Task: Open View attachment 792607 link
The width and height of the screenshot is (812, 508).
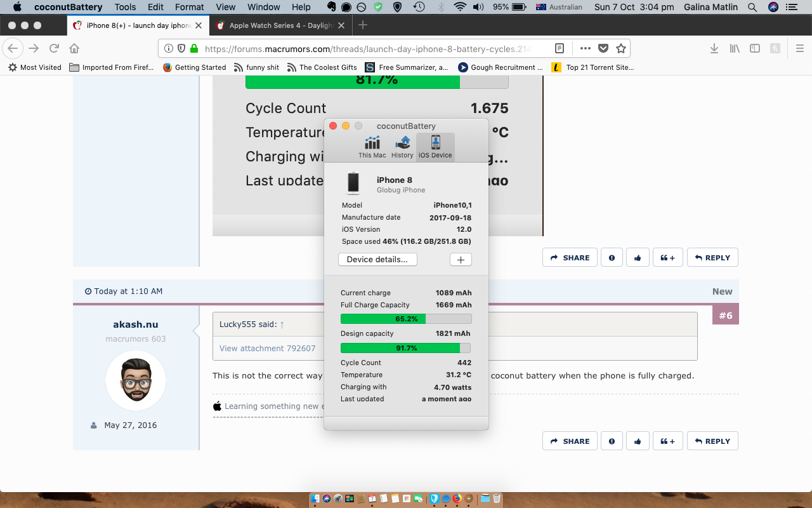Action: point(267,348)
